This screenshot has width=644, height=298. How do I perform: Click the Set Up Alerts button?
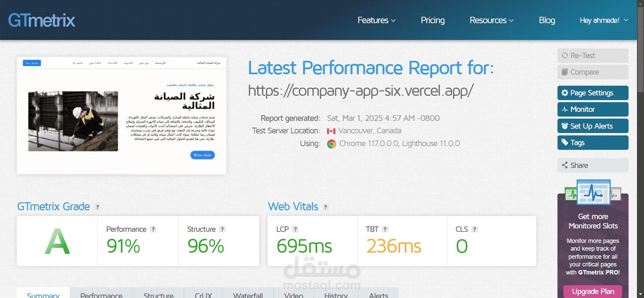593,126
